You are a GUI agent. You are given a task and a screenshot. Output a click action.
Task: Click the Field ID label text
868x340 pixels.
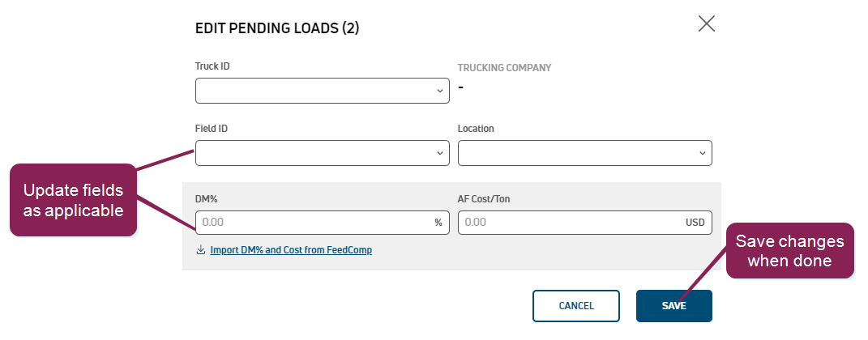(212, 129)
